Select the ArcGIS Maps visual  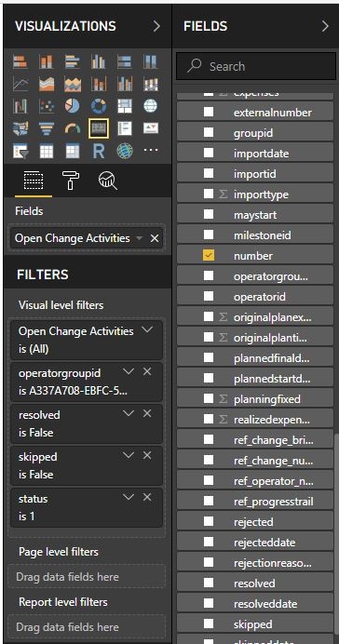125,151
